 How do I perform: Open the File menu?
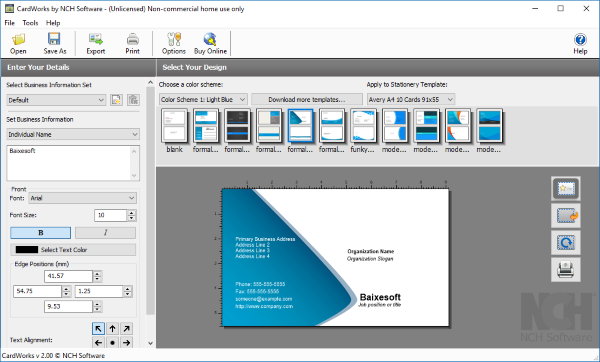tap(10, 23)
